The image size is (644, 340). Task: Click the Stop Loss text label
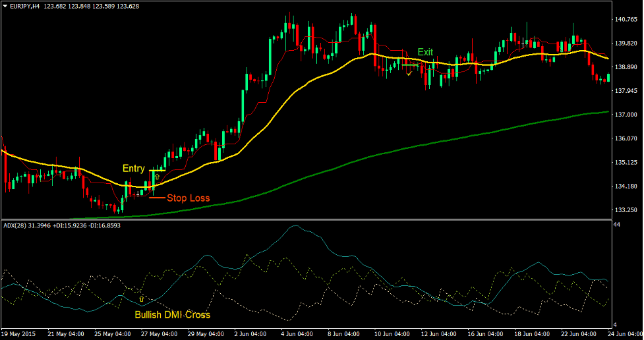tap(188, 198)
